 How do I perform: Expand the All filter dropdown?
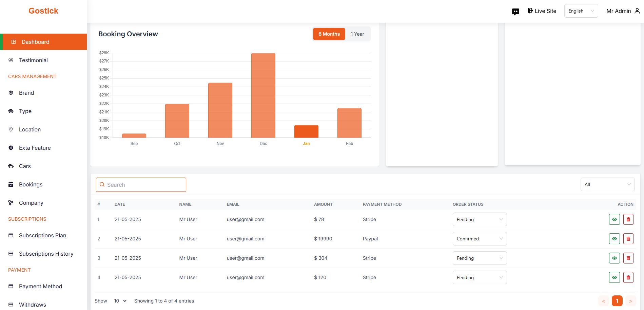coord(607,184)
